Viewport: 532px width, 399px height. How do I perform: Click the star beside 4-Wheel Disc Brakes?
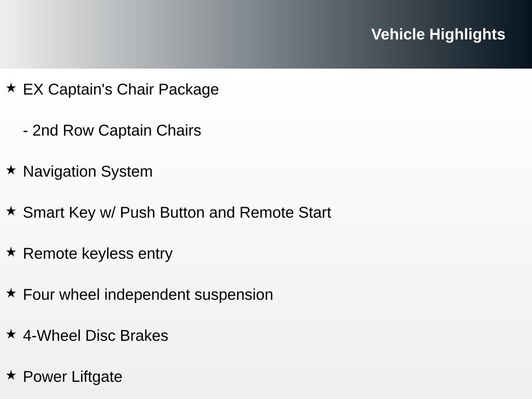coord(11,334)
